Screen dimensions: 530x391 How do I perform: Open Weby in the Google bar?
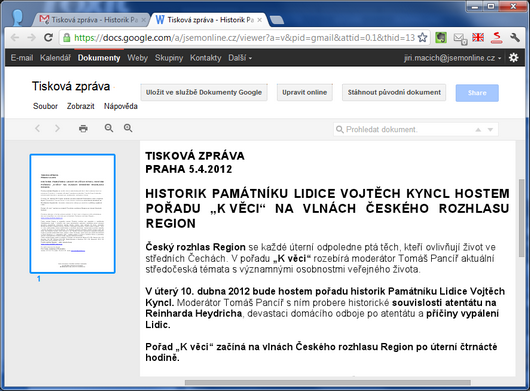click(x=138, y=58)
